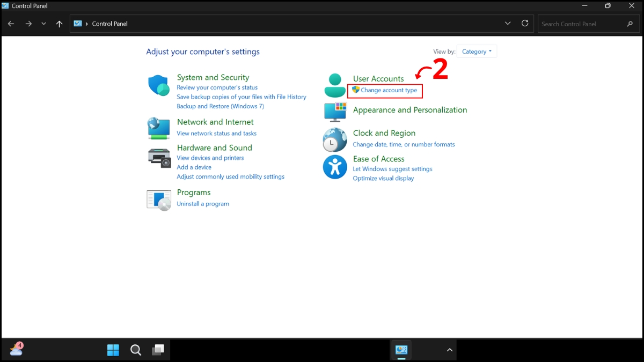
Task: Click the Change account type link
Action: click(388, 91)
